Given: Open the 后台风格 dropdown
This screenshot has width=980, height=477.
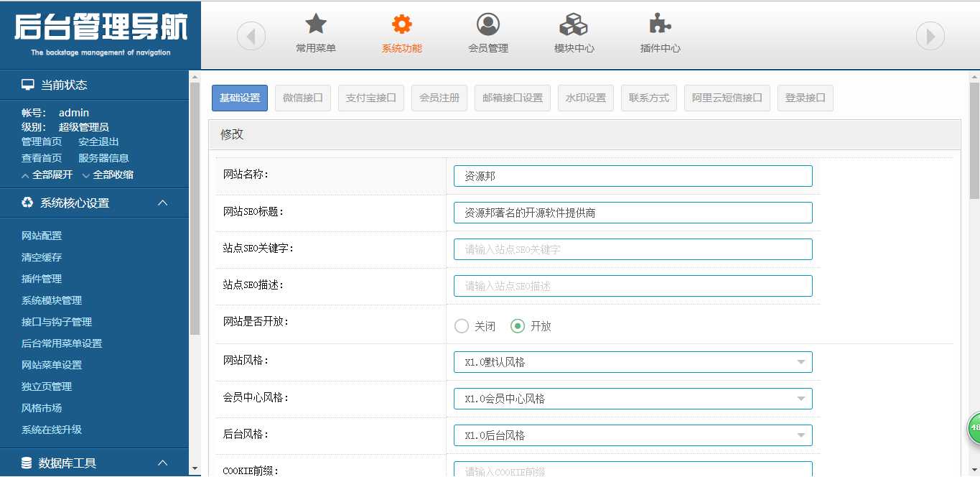Looking at the screenshot, I should 633,435.
